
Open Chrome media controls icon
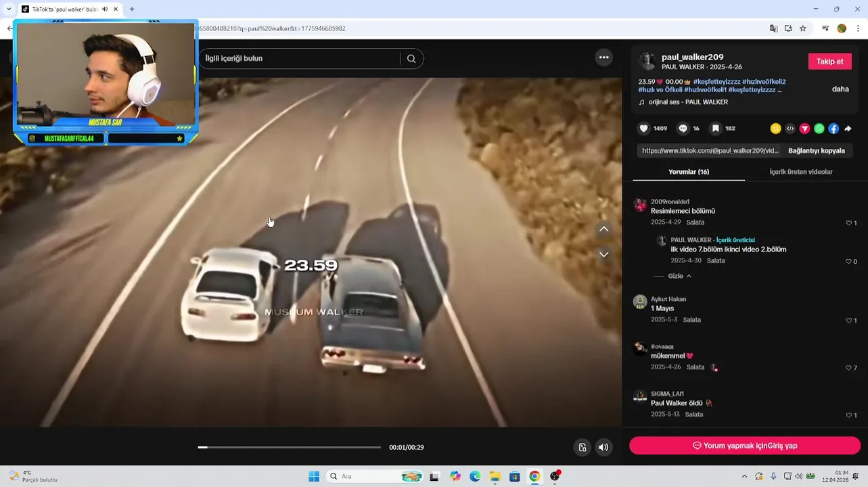[825, 28]
